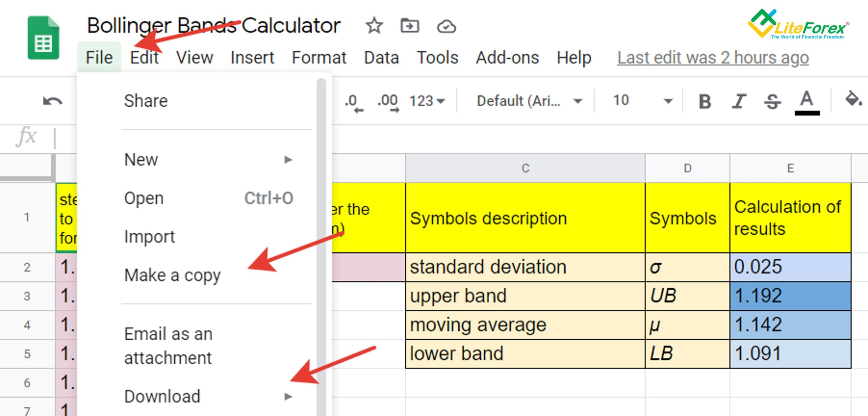The height and width of the screenshot is (416, 868).
Task: Toggle strikethrough formatting
Action: coord(772,101)
